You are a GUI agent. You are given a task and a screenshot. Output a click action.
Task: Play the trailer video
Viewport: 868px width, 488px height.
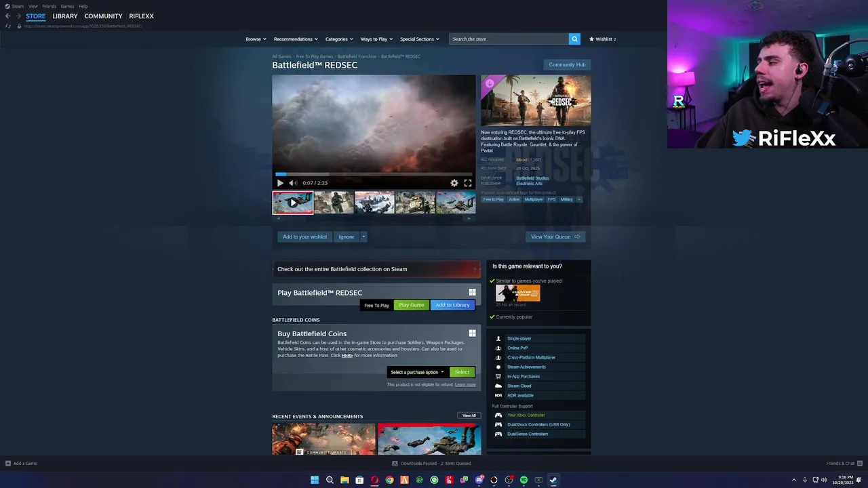(280, 183)
